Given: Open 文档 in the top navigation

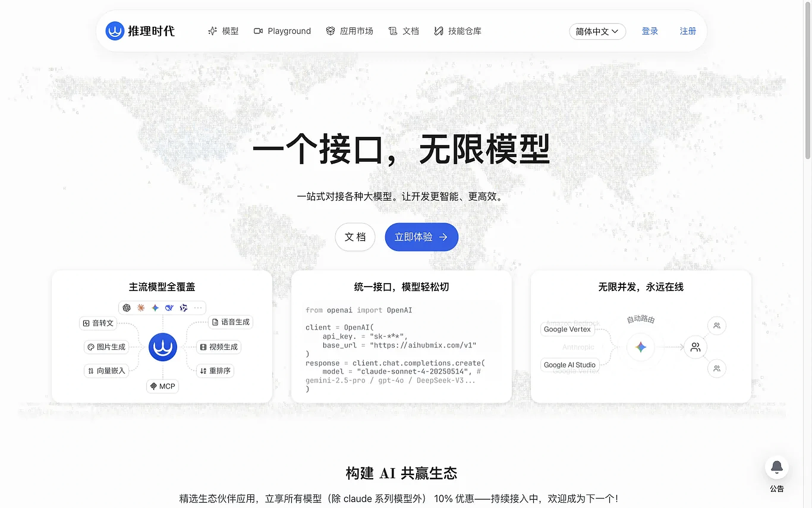Looking at the screenshot, I should (404, 31).
